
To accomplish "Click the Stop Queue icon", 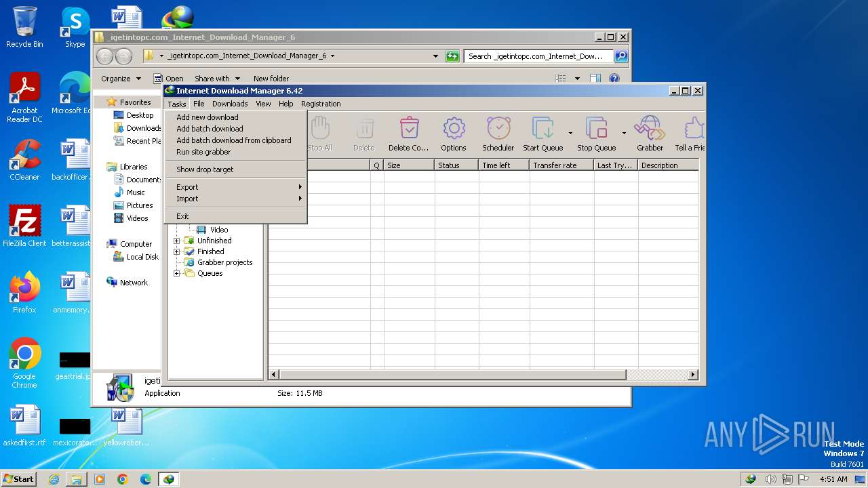I will coord(596,134).
